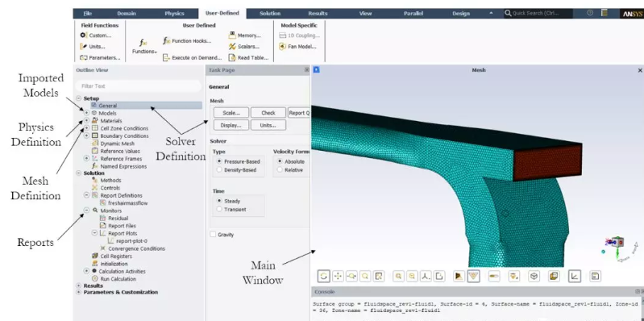
Task: Switch to the Physics ribbon tab
Action: coord(175,13)
